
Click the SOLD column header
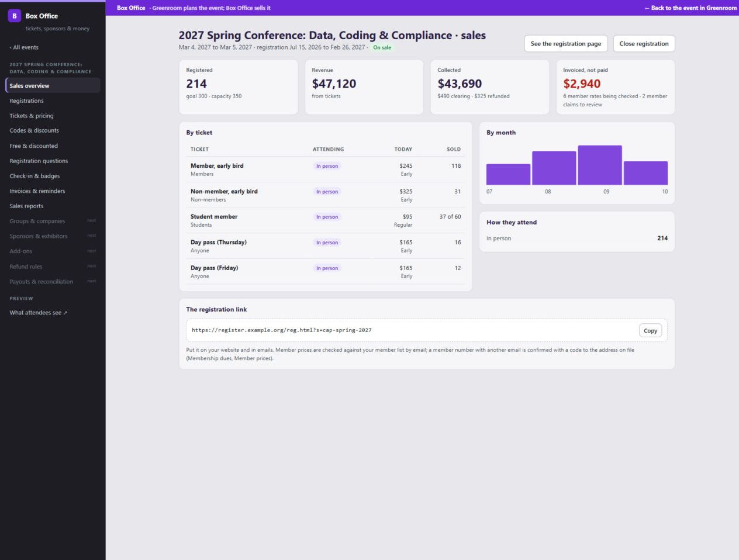pos(454,149)
